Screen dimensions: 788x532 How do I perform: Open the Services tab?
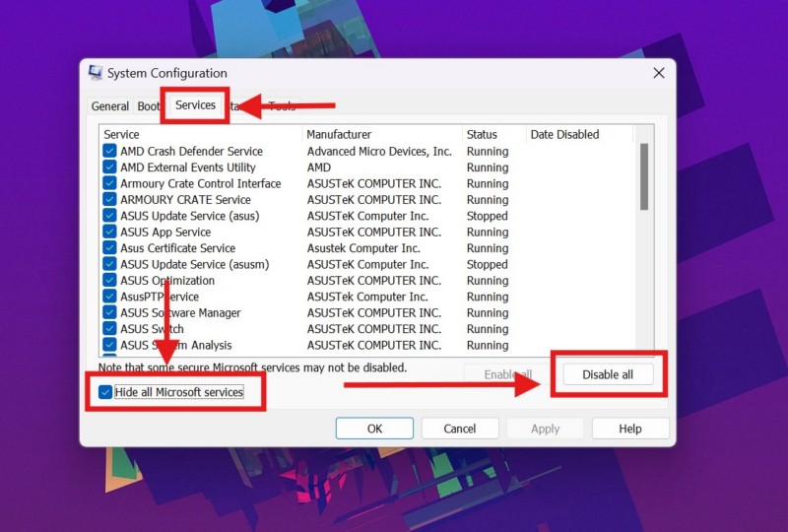coord(195,105)
